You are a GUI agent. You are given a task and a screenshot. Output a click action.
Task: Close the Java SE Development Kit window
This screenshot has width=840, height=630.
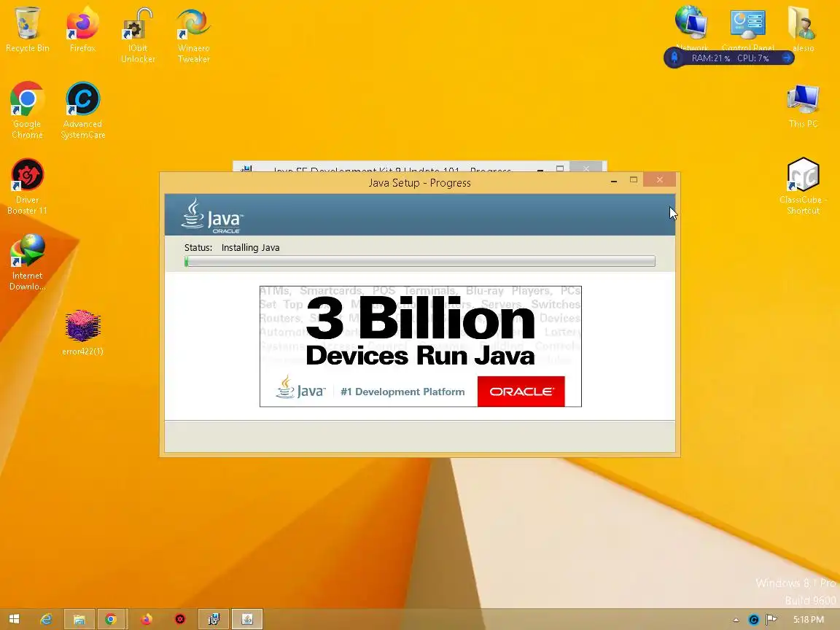pyautogui.click(x=586, y=167)
